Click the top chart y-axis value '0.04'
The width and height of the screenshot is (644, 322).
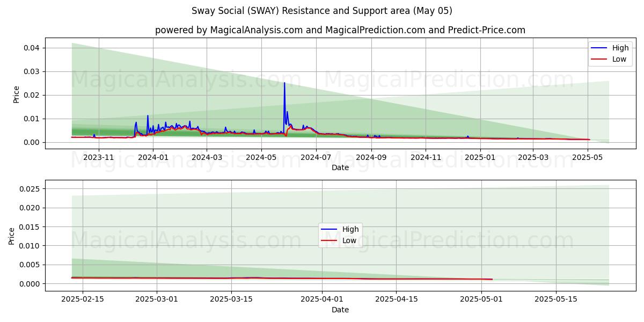click(x=32, y=48)
